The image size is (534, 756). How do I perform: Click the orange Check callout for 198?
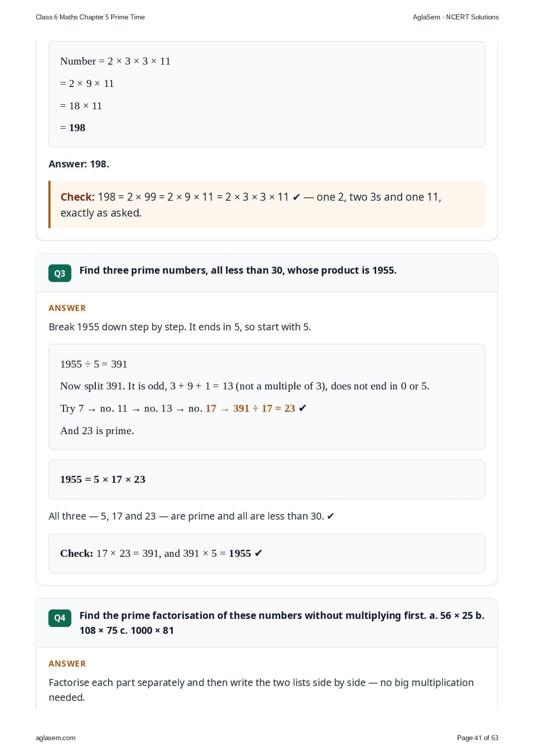click(267, 205)
